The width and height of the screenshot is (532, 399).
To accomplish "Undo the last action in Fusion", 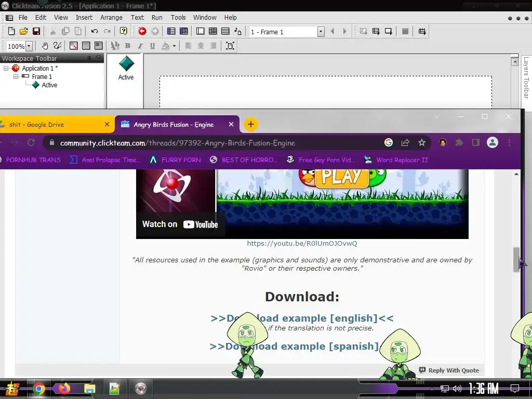I will click(x=95, y=31).
